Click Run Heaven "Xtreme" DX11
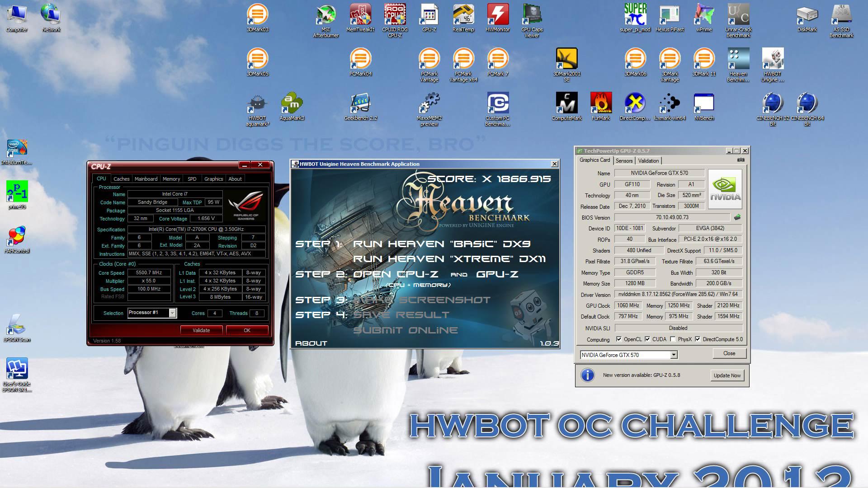The height and width of the screenshot is (488, 868). 449,259
